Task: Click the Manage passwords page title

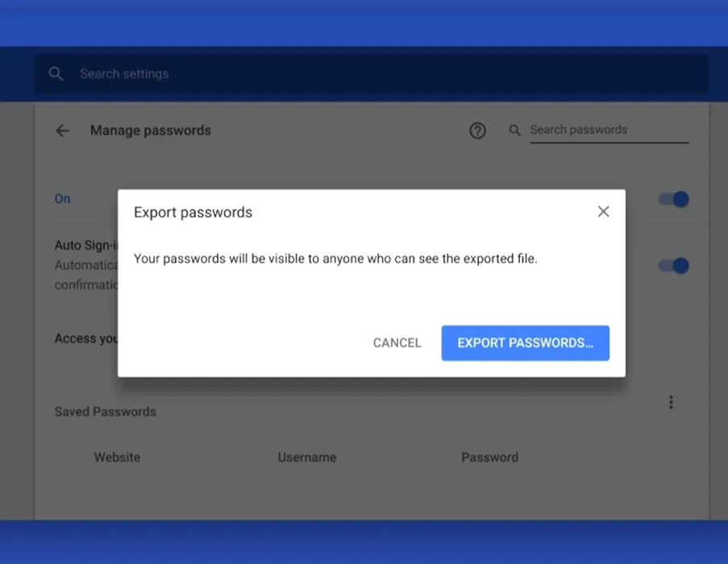Action: pyautogui.click(x=151, y=131)
